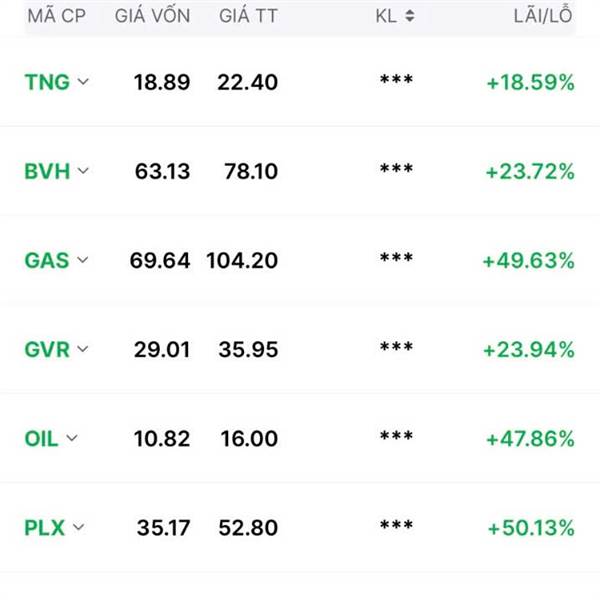Open the GAS stock ticker
The height and width of the screenshot is (600, 600).
pos(46,260)
